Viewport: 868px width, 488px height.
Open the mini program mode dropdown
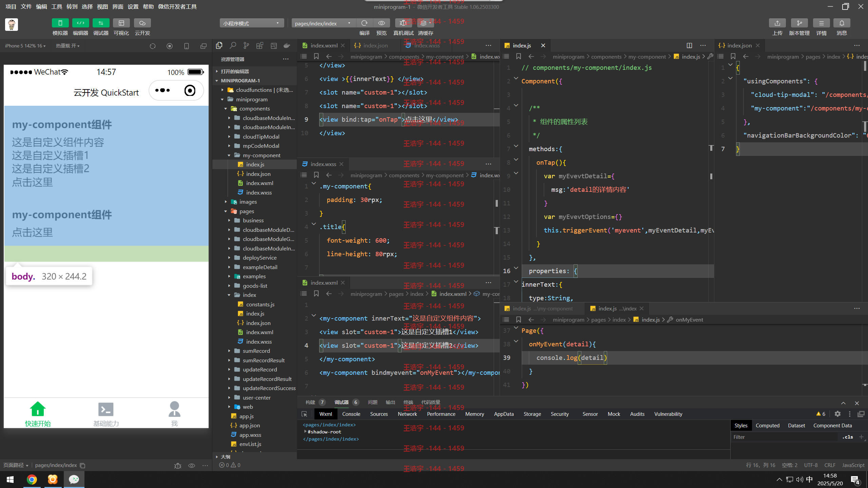(251, 23)
